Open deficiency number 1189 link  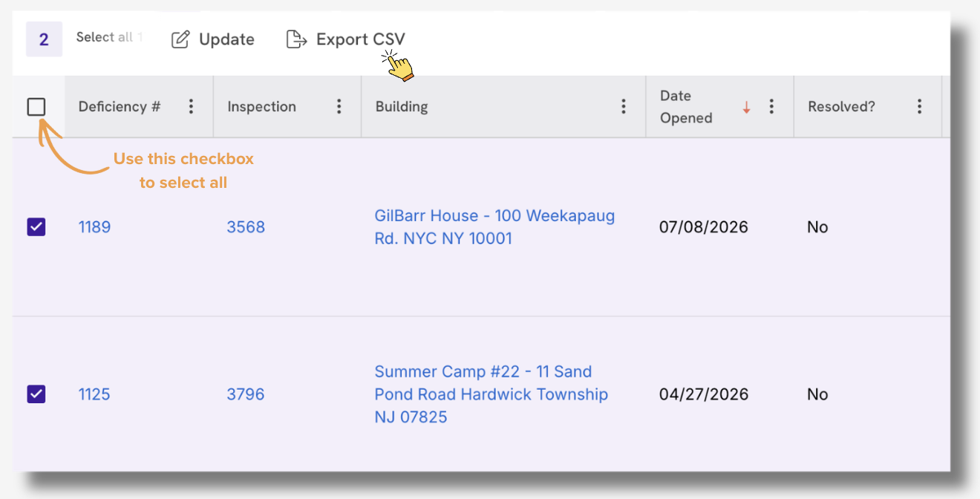coord(94,227)
